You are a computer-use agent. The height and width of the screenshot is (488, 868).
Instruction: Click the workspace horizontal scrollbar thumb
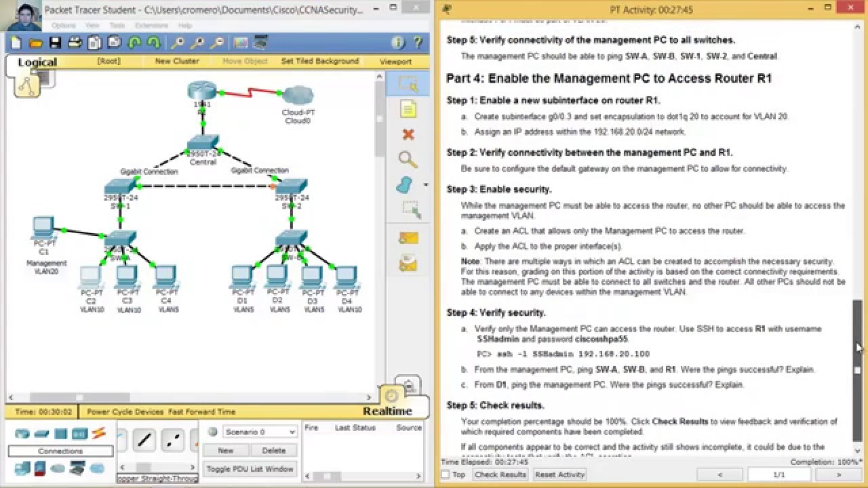(79, 398)
